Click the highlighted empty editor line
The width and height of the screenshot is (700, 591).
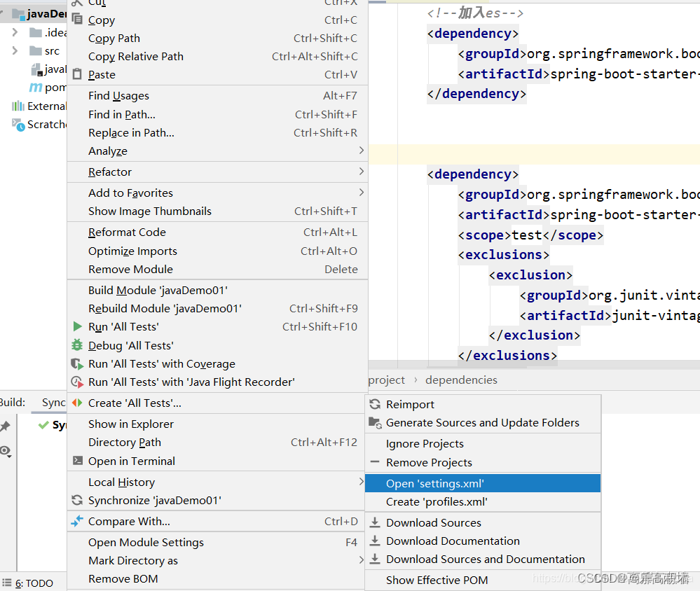point(534,154)
